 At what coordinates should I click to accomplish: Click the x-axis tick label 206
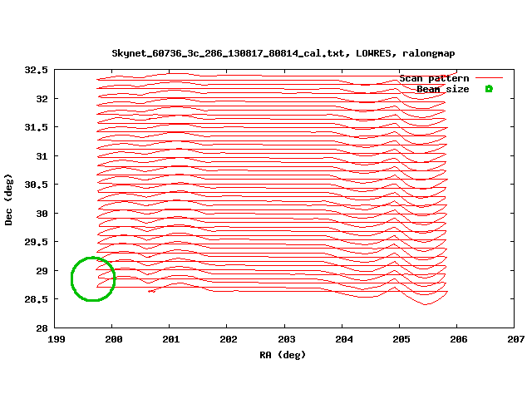click(457, 339)
